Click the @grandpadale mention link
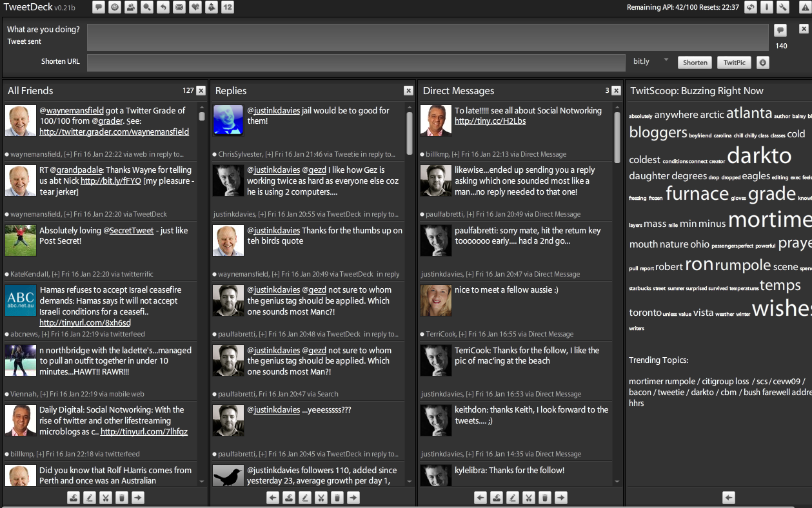 click(x=75, y=170)
